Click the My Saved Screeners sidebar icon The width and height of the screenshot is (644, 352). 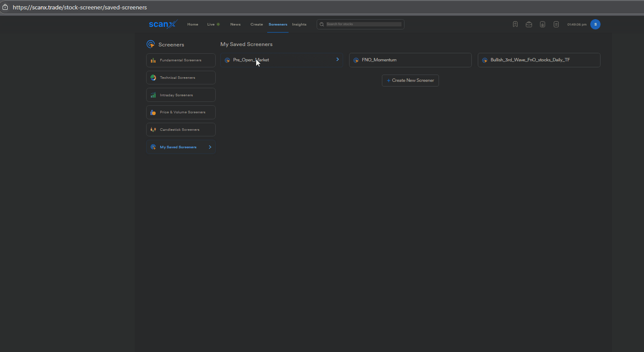click(153, 147)
